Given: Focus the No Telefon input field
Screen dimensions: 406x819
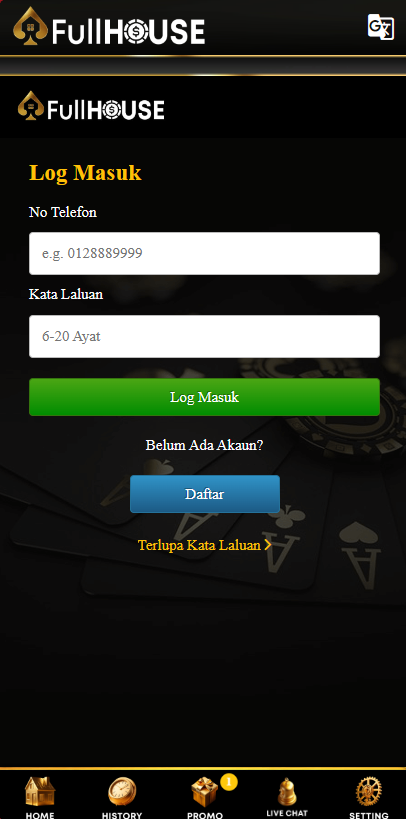Looking at the screenshot, I should pyautogui.click(x=204, y=253).
